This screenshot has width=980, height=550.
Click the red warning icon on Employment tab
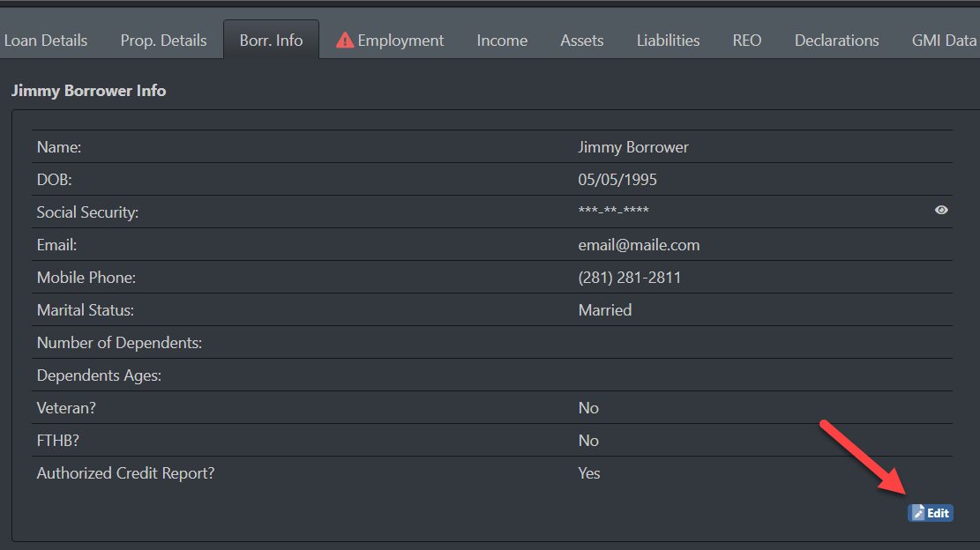coord(345,41)
